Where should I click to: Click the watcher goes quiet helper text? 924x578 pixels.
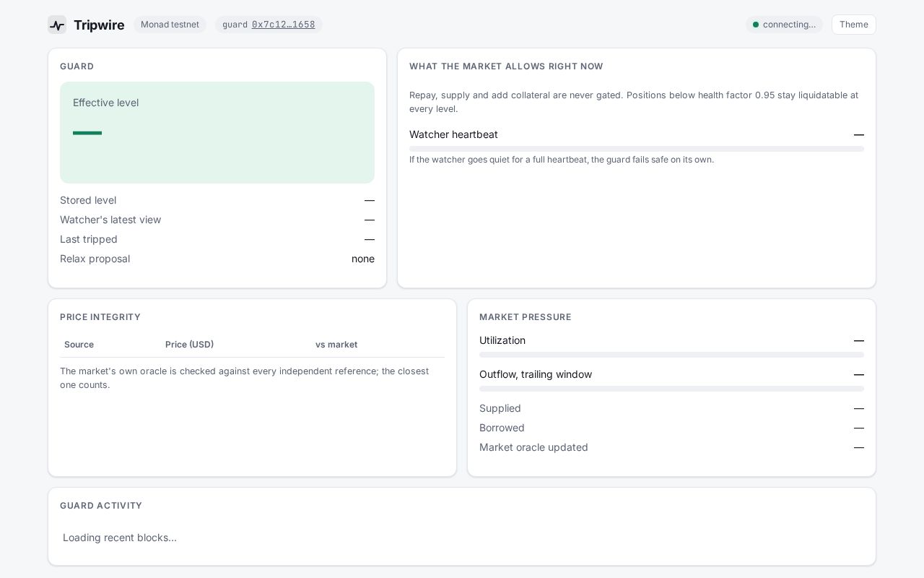pyautogui.click(x=562, y=160)
